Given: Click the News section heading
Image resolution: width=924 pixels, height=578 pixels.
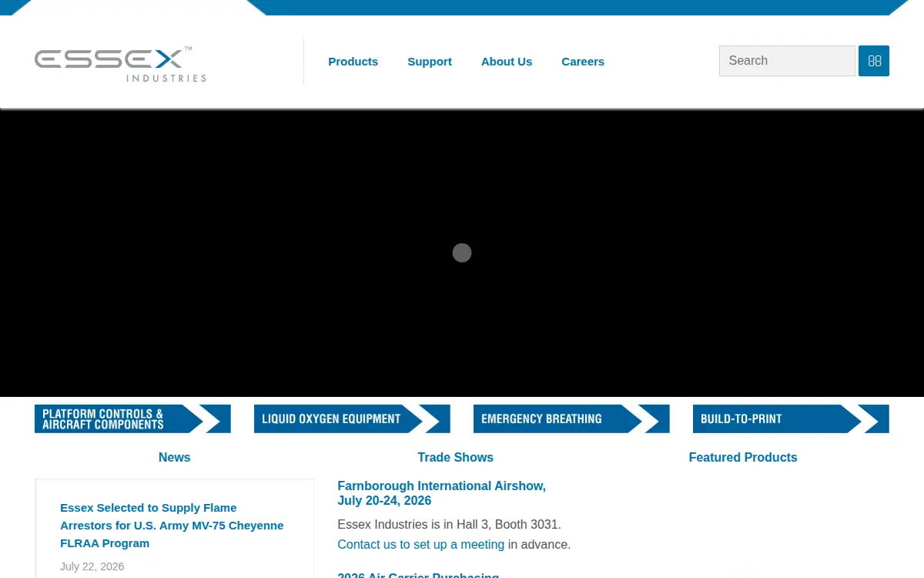Looking at the screenshot, I should (174, 458).
